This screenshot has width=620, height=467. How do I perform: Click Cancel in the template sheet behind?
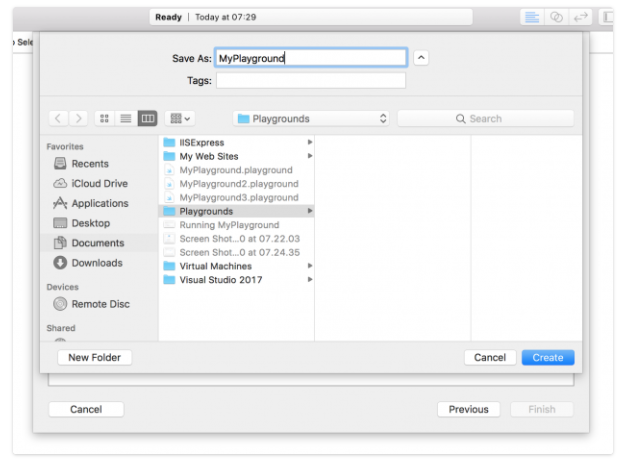(x=86, y=409)
